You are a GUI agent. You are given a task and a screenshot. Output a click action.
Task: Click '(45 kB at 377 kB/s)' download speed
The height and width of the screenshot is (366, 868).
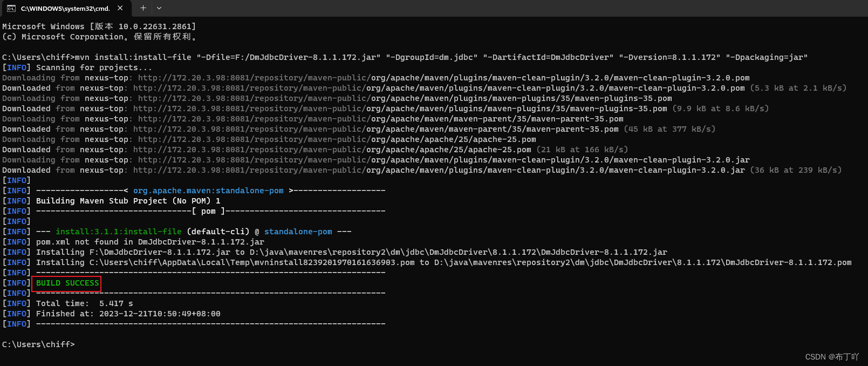(669, 129)
